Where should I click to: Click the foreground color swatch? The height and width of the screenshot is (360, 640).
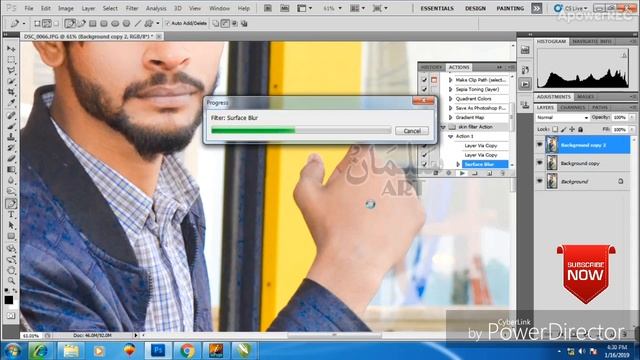(9, 300)
